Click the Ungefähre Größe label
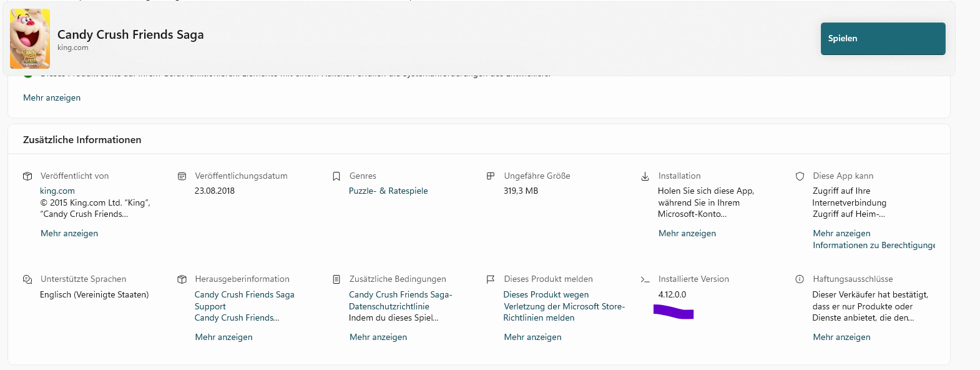Screen dimensions: 980x370 537,176
